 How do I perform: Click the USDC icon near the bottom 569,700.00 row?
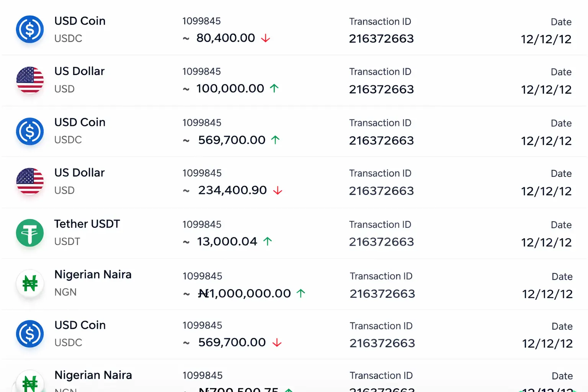click(30, 334)
